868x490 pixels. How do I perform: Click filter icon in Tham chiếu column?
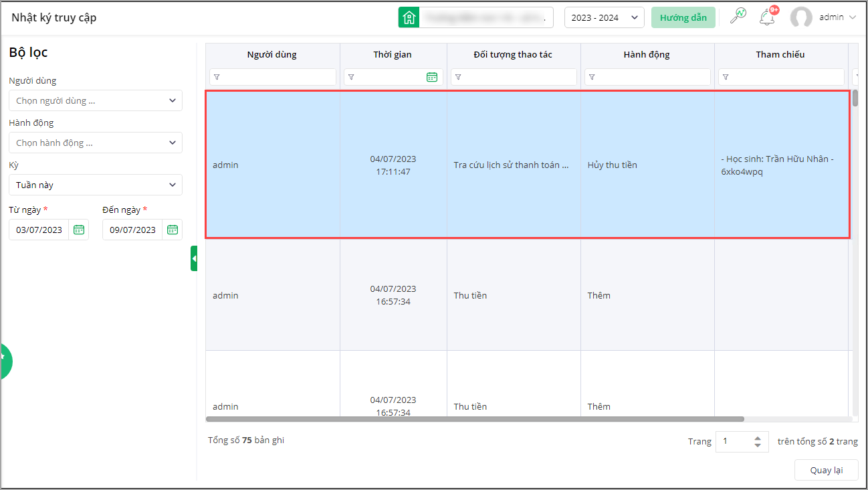[726, 77]
